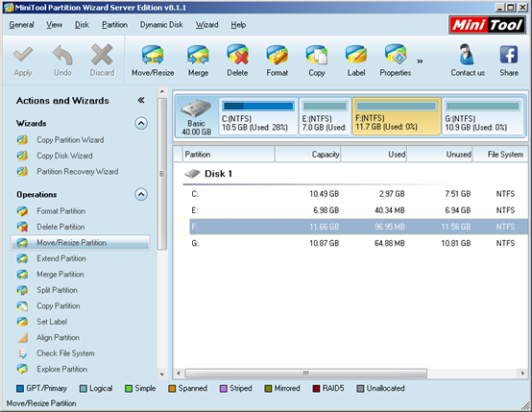This screenshot has height=412, width=532.
Task: Click the Unallocated legend color box
Action: click(360, 388)
